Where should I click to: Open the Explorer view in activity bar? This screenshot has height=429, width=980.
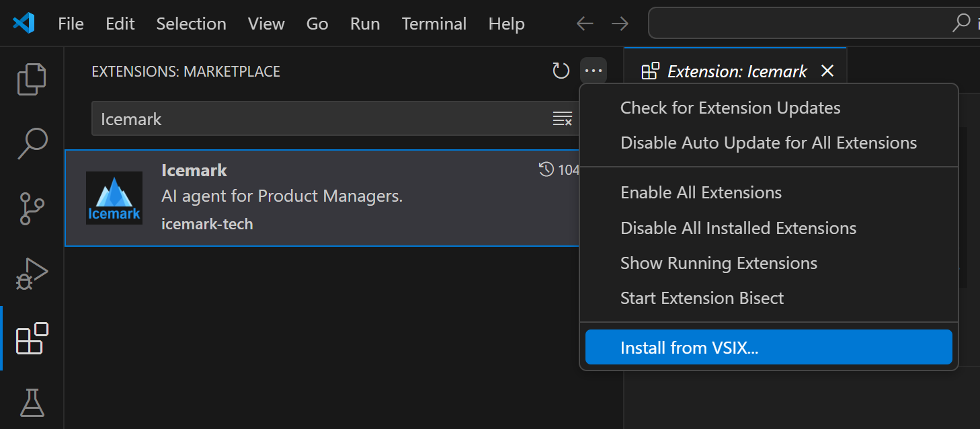32,79
